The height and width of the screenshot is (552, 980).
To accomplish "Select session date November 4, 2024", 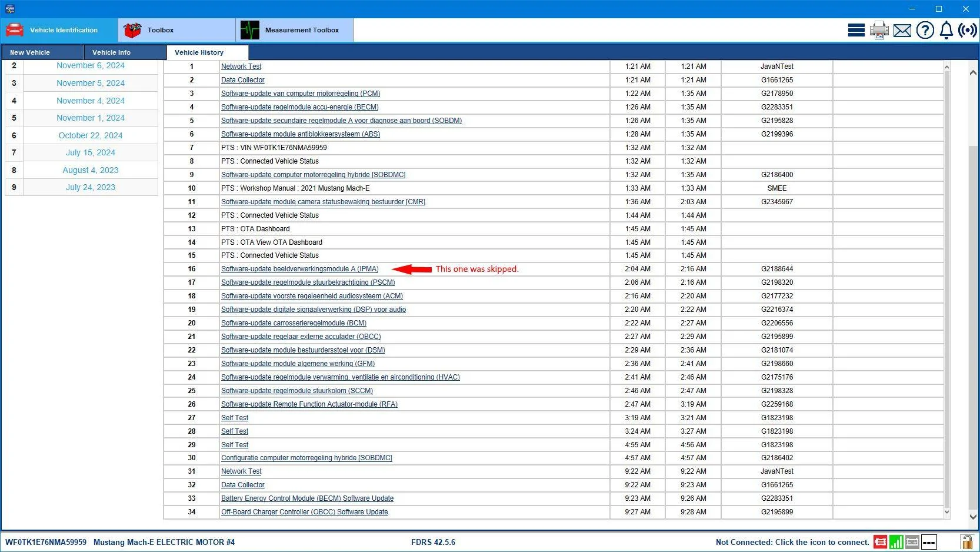I will tap(91, 101).
